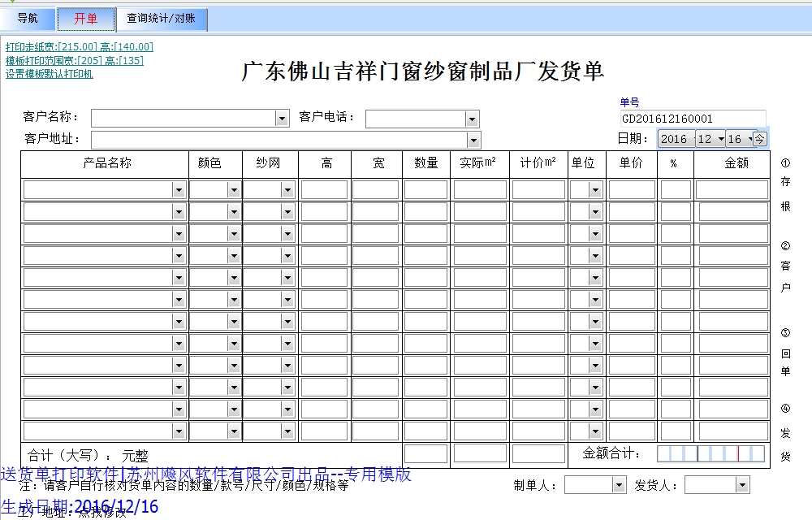This screenshot has width=812, height=520.
Task: Expand the 发货人 dropdown
Action: pos(743,485)
